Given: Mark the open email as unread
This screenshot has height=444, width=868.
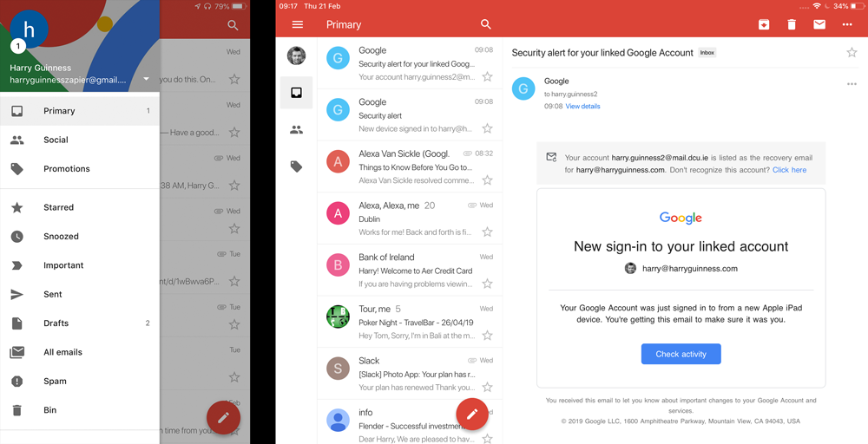Looking at the screenshot, I should click(819, 24).
